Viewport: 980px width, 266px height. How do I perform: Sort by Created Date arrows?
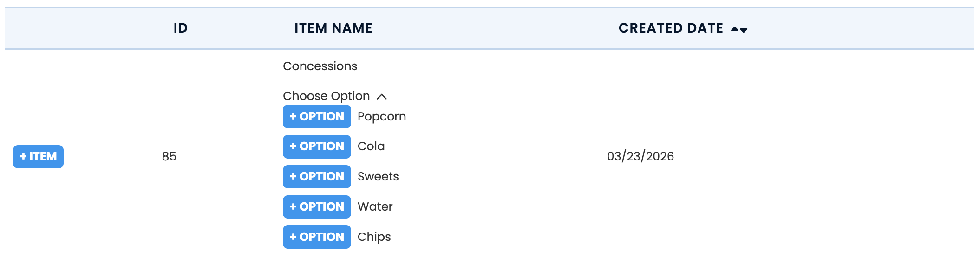pos(739,29)
